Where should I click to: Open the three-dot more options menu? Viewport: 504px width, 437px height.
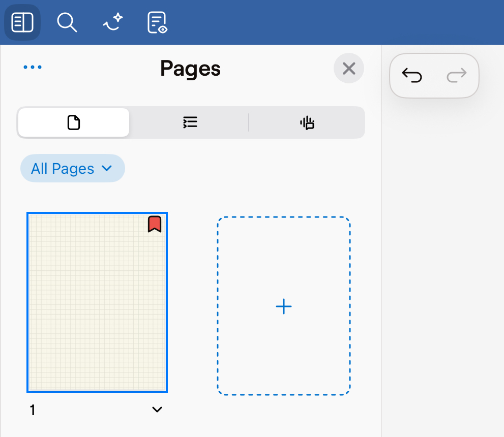point(33,68)
